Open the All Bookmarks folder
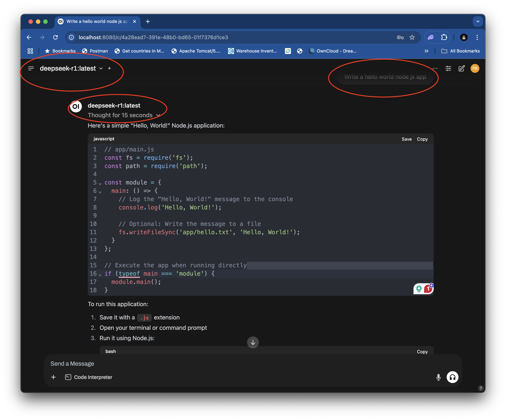The width and height of the screenshot is (506, 420). pyautogui.click(x=460, y=51)
